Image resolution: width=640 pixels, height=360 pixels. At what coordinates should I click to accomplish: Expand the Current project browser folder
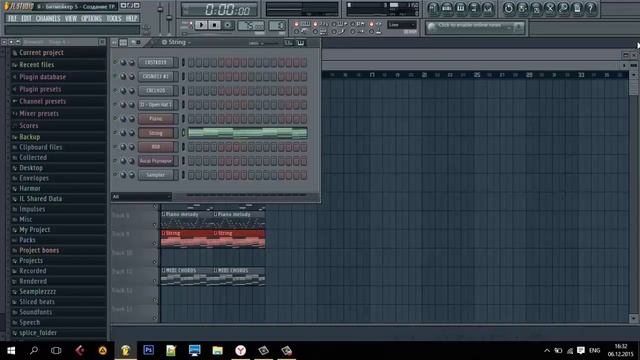coord(41,52)
